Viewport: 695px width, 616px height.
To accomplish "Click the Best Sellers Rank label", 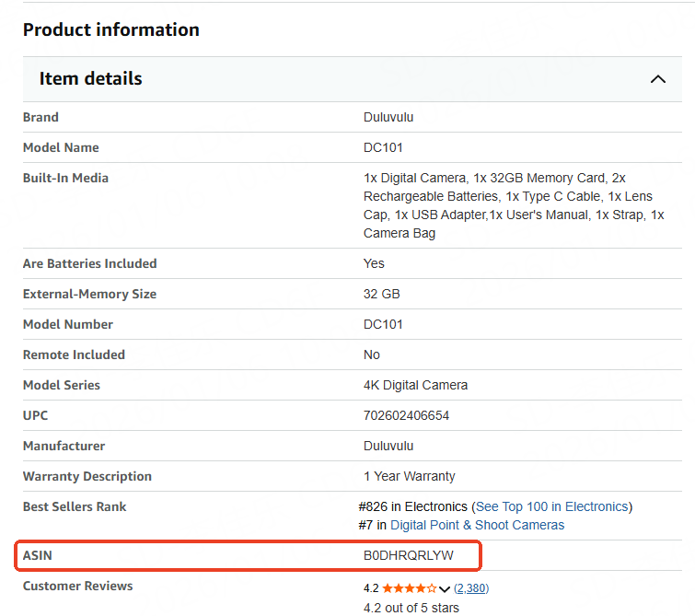I will point(75,506).
